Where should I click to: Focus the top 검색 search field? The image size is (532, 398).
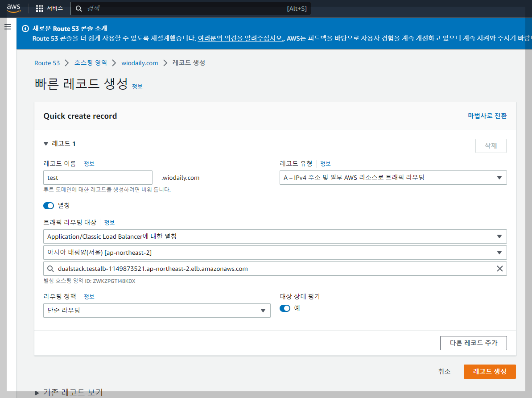pyautogui.click(x=191, y=8)
